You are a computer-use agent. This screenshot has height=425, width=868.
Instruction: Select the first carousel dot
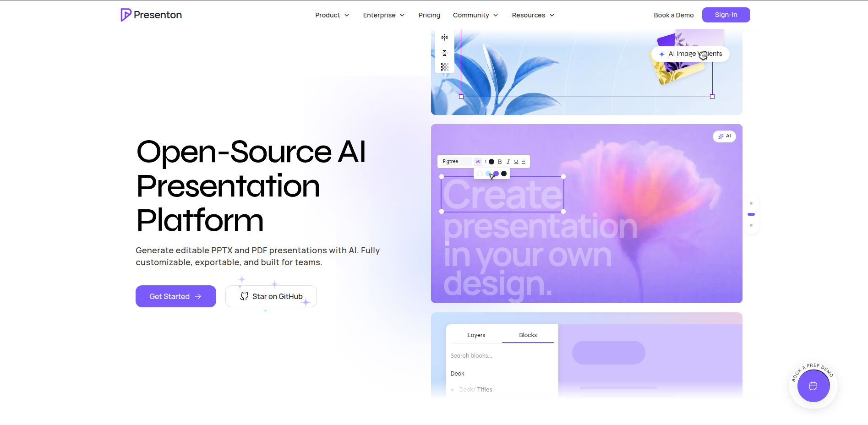click(x=751, y=203)
